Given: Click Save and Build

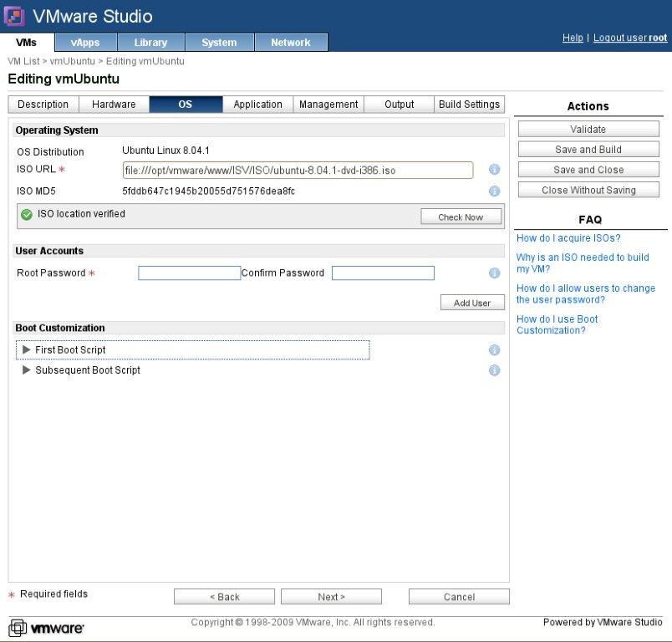Looking at the screenshot, I should [588, 149].
